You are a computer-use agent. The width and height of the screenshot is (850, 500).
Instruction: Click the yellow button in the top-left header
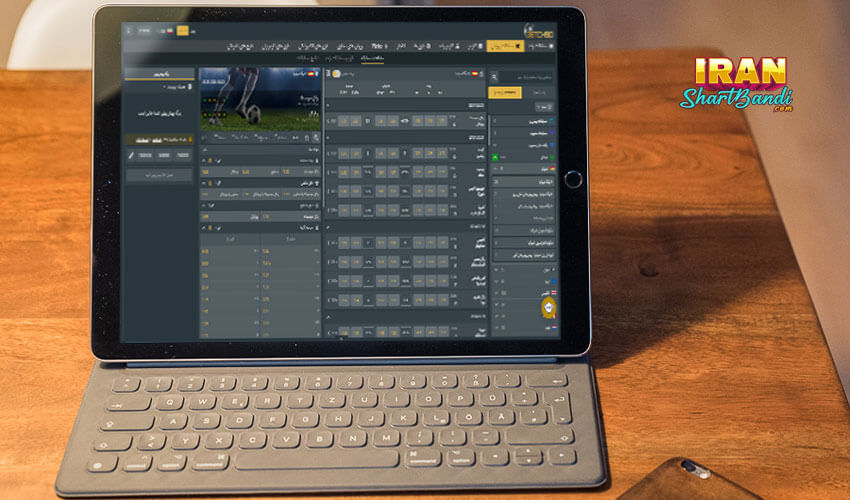coord(183,30)
